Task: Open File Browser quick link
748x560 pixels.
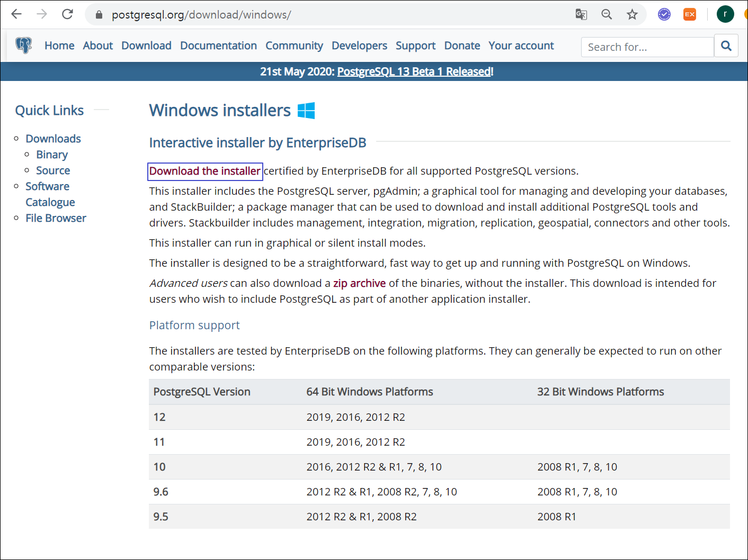Action: point(56,218)
